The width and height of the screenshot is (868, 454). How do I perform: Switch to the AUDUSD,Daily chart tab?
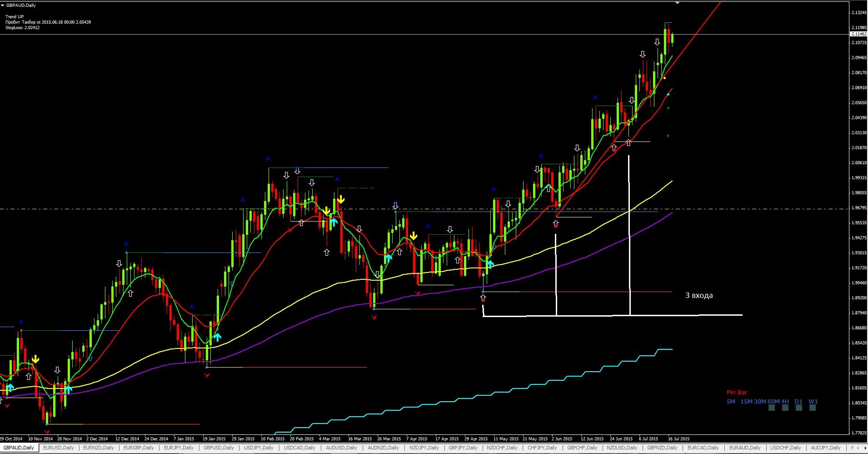click(341, 448)
